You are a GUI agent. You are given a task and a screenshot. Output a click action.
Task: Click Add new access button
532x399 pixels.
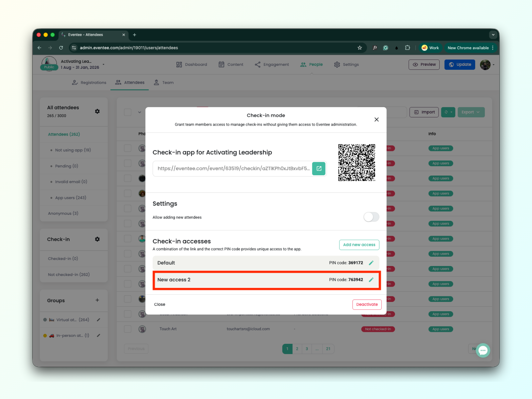point(359,245)
